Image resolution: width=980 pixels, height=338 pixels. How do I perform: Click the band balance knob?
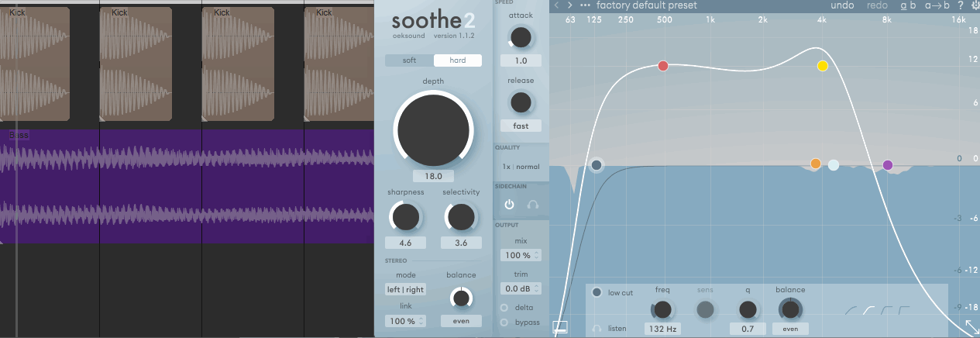790,310
